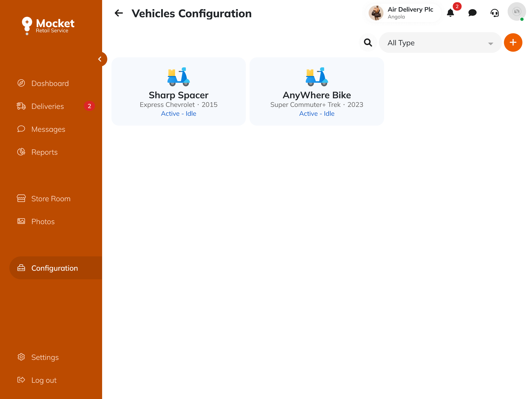This screenshot has height=399, width=532.
Task: Click the Deliveries badge showing 2
Action: pos(89,106)
